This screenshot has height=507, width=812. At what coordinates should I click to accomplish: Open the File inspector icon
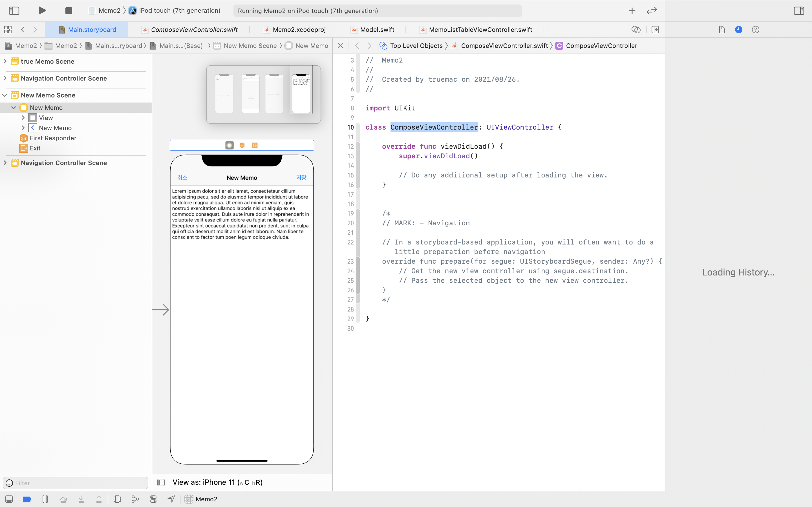tap(722, 30)
